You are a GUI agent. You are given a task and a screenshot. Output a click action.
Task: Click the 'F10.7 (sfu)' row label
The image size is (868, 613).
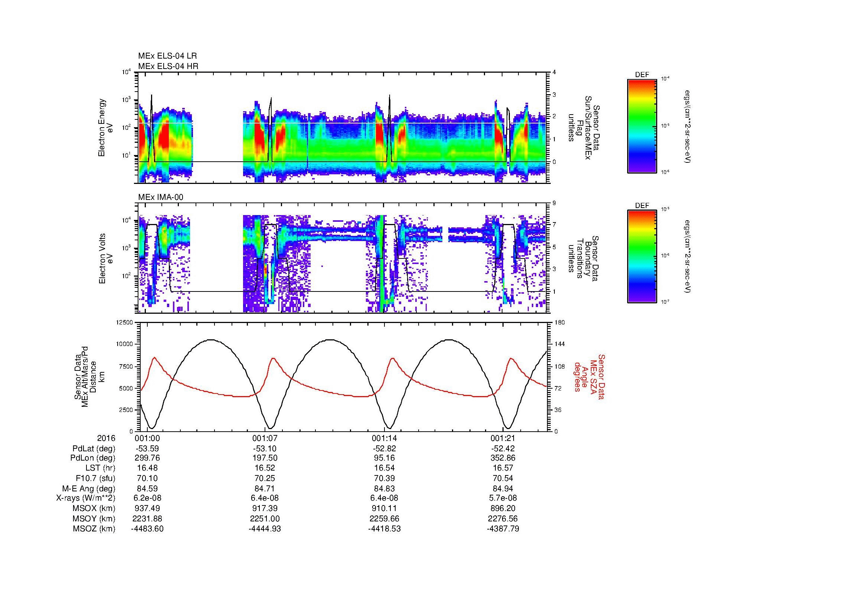(x=95, y=478)
